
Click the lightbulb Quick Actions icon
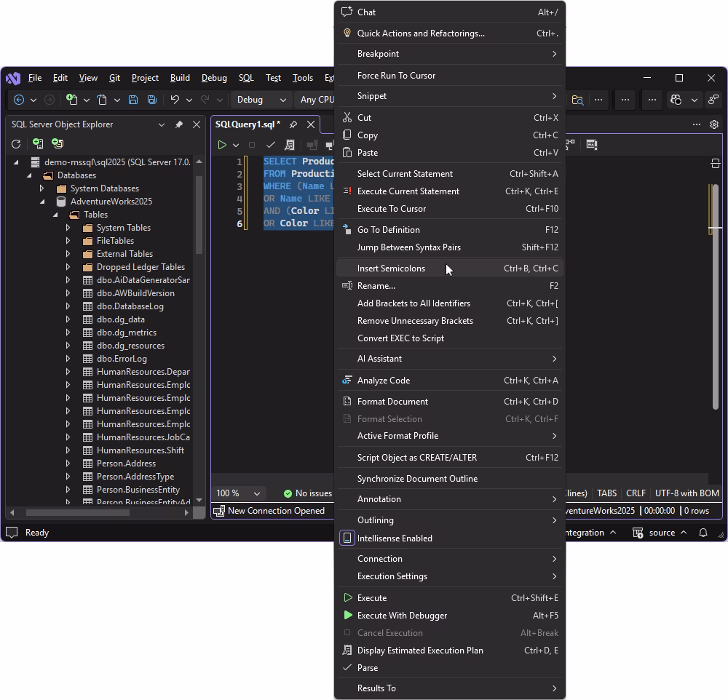click(x=347, y=33)
